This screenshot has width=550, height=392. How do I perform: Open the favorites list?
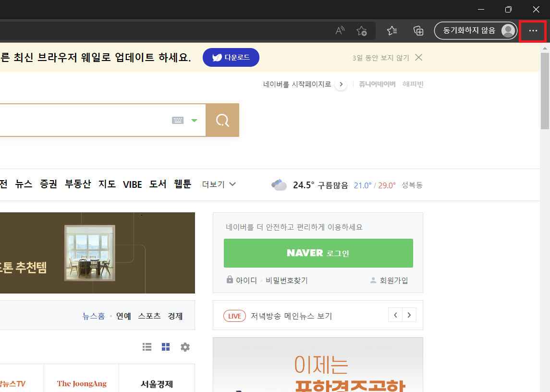pyautogui.click(x=392, y=31)
